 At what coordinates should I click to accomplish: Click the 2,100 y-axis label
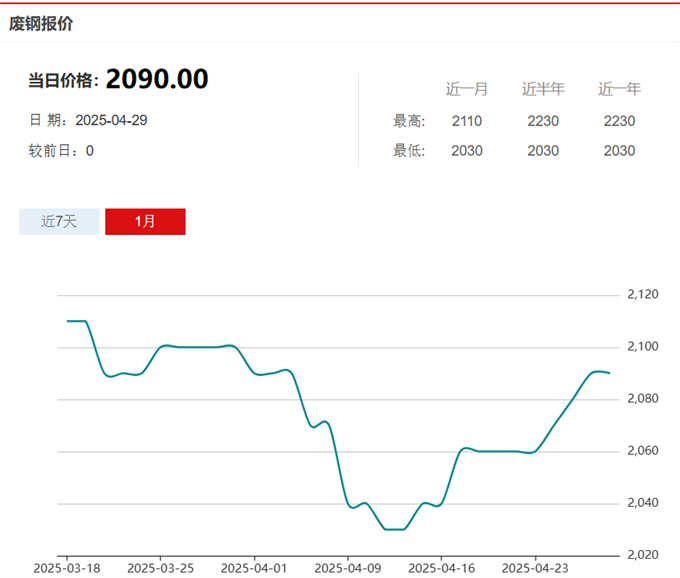(x=643, y=346)
